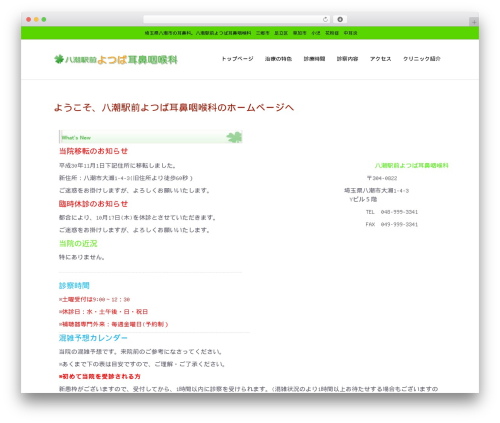Click the 当院の近況 heading

[78, 244]
